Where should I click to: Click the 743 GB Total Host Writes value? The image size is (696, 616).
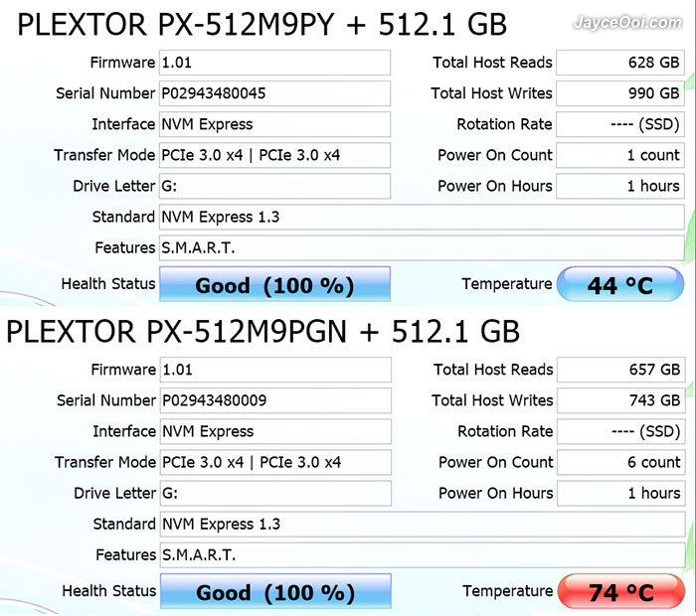621,400
